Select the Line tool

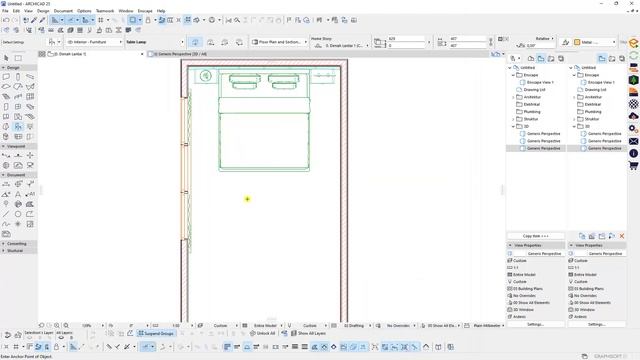pos(6,214)
